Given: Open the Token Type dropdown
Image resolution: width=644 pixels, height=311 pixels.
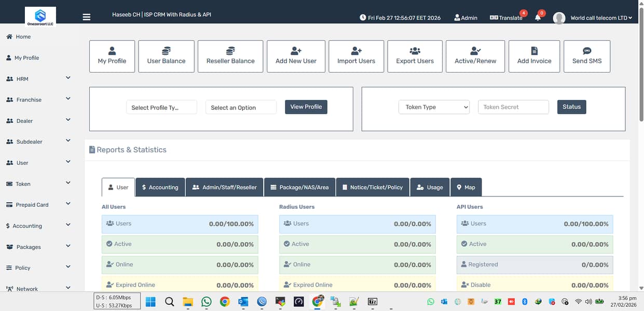Looking at the screenshot, I should 434,107.
